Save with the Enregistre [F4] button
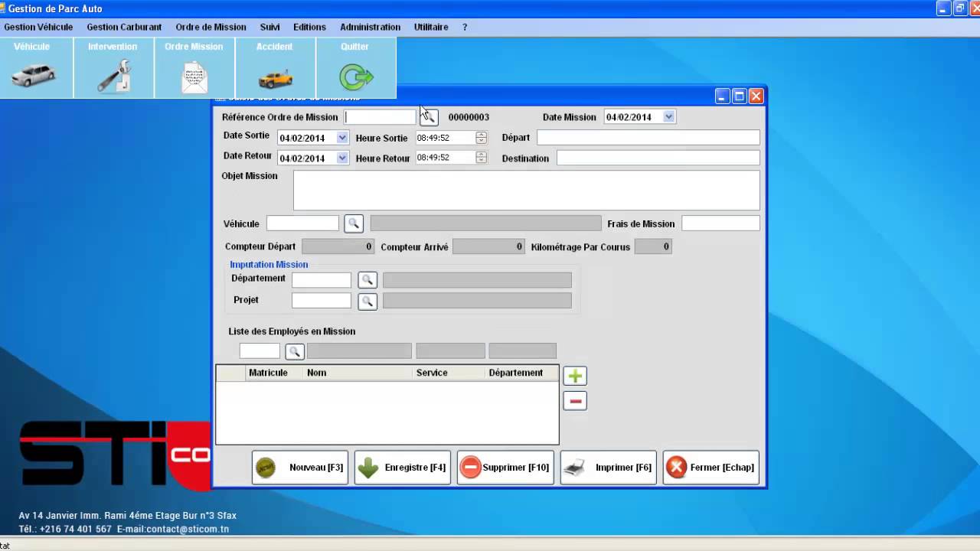Screen dimensions: 980x551 click(x=403, y=468)
